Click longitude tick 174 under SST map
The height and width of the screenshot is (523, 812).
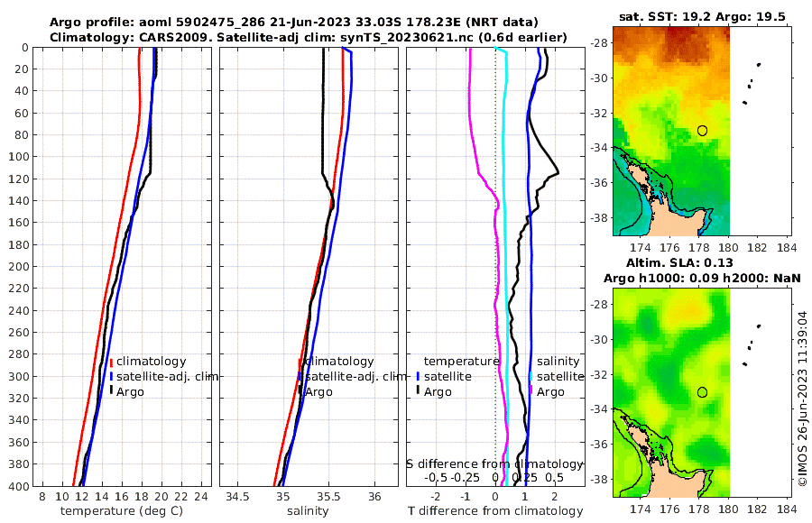641,249
